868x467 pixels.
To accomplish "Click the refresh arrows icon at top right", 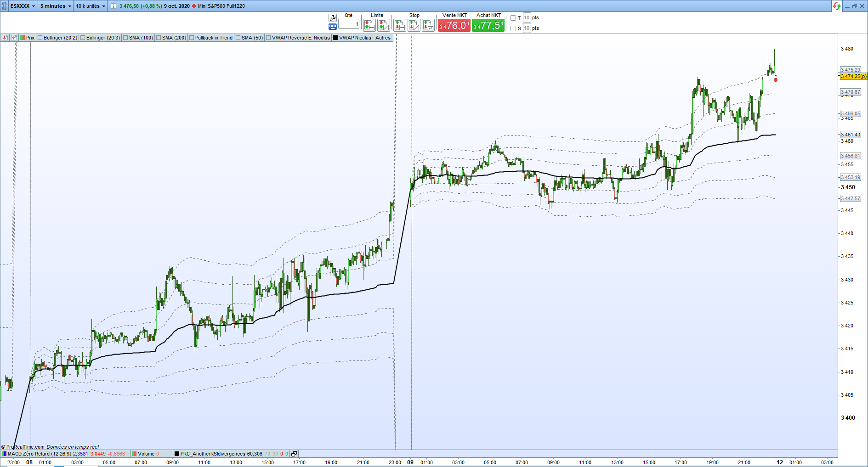I will [837, 6].
